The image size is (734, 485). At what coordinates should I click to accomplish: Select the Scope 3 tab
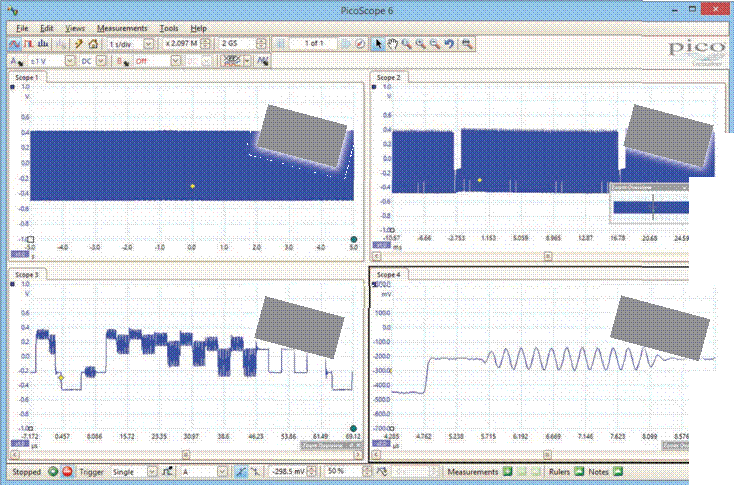(27, 274)
